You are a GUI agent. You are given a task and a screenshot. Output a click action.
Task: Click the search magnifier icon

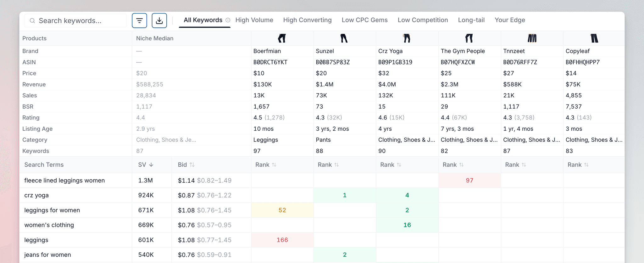pos(32,21)
